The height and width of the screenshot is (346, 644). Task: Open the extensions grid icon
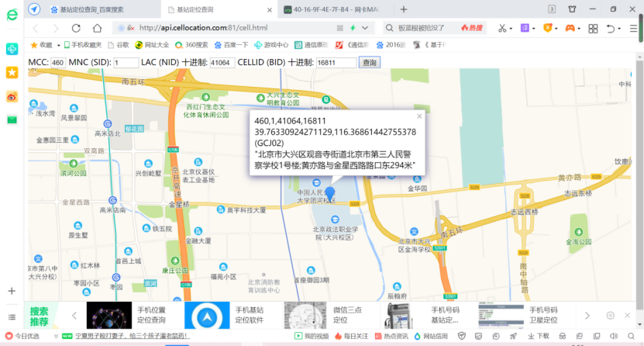click(593, 29)
